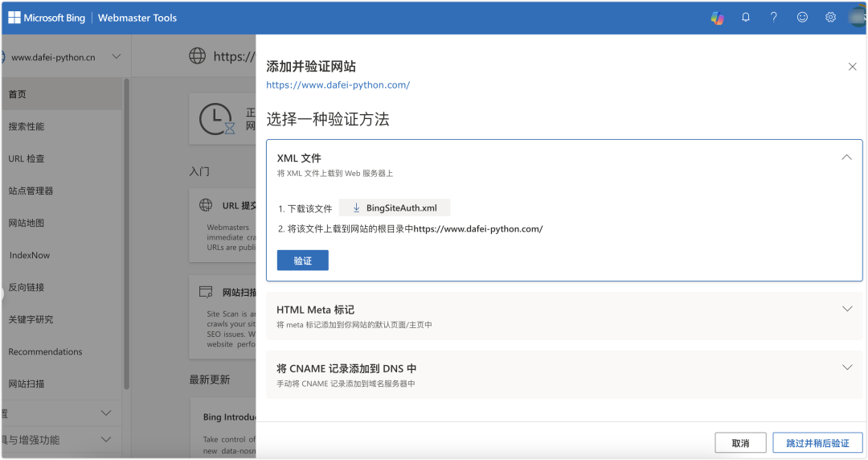Click the sidebar vertical scrollbar

126,232
